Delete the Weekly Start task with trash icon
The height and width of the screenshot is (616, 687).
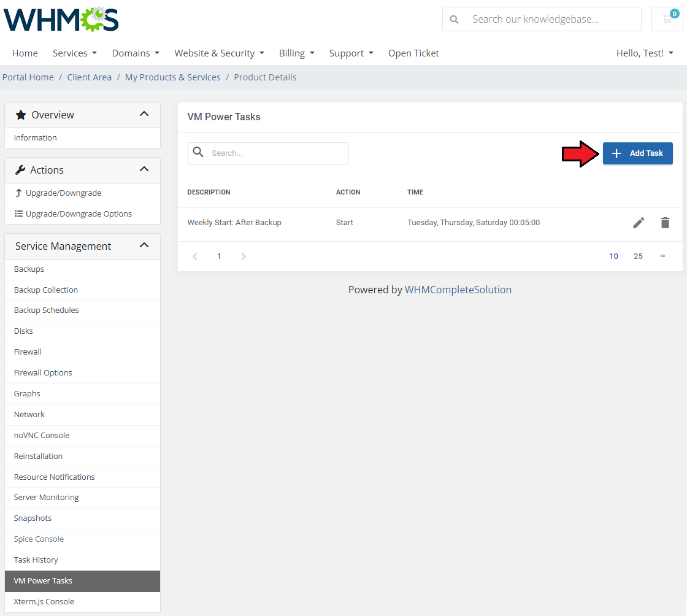(x=665, y=223)
